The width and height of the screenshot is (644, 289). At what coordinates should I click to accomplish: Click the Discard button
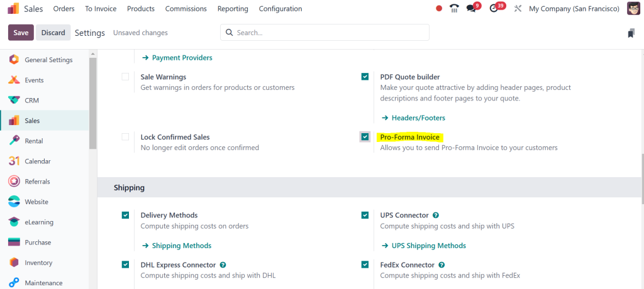(53, 33)
